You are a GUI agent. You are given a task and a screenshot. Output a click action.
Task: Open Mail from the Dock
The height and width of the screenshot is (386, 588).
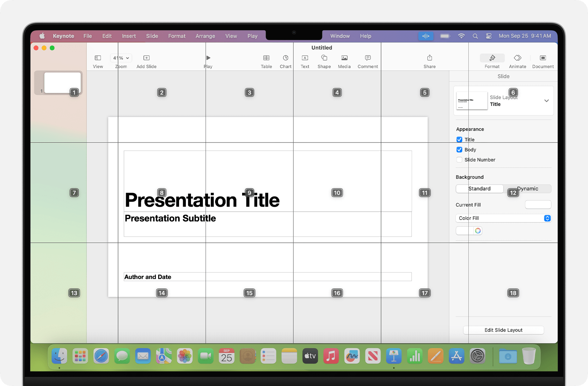coord(143,356)
